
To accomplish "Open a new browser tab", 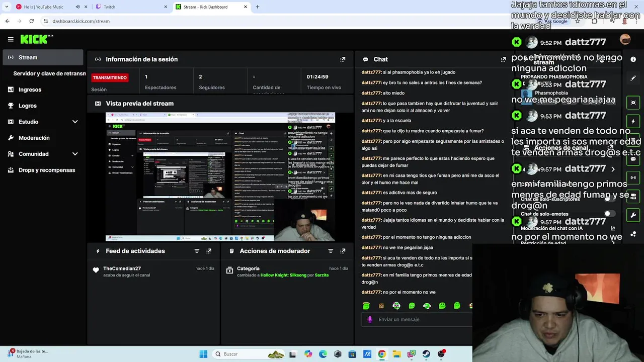I will (x=258, y=7).
